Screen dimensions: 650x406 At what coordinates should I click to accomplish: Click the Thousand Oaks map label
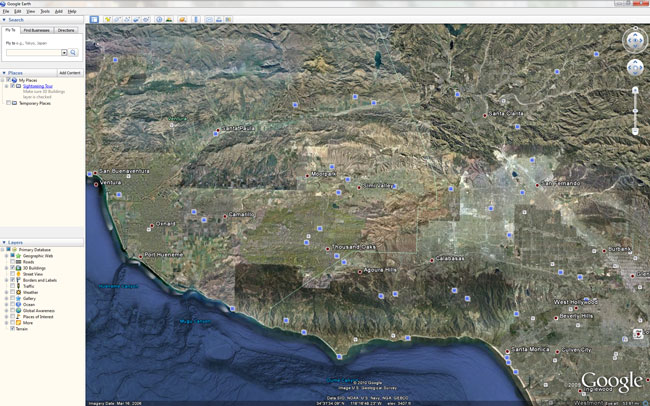pyautogui.click(x=354, y=247)
